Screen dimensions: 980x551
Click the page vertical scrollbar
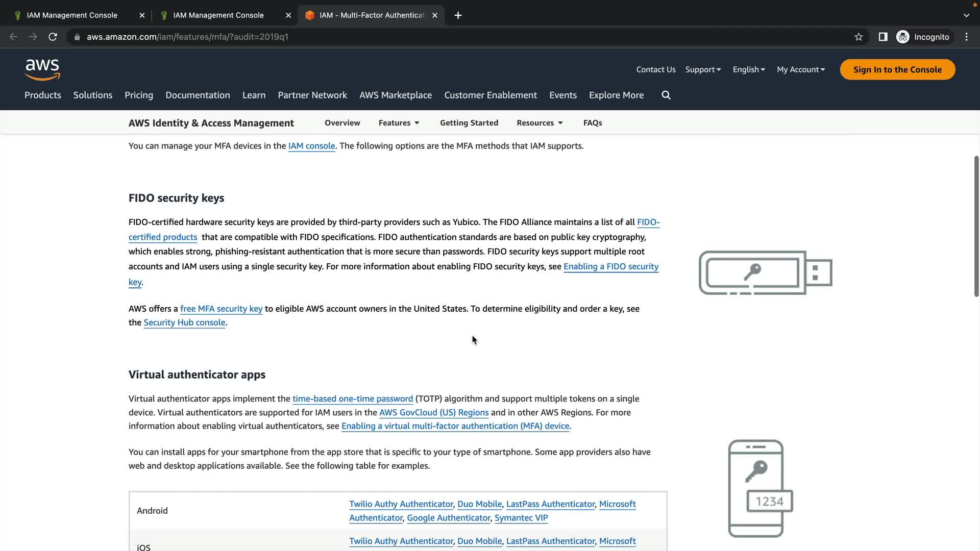point(976,227)
